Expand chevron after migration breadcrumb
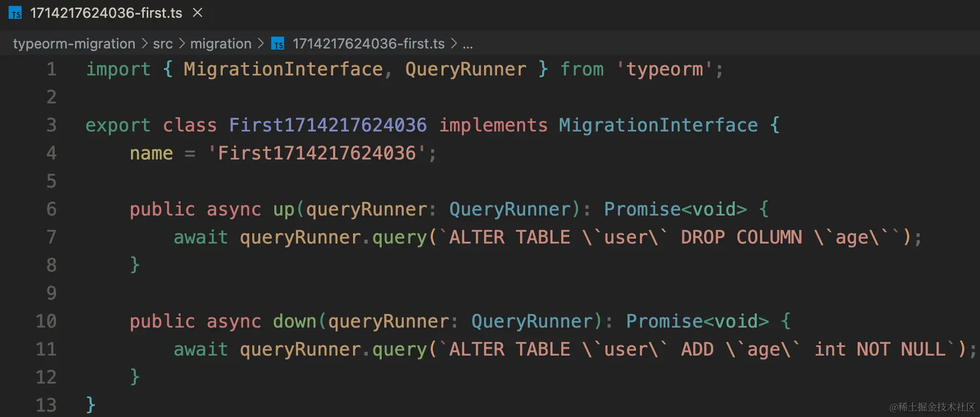This screenshot has height=417, width=980. (x=261, y=44)
